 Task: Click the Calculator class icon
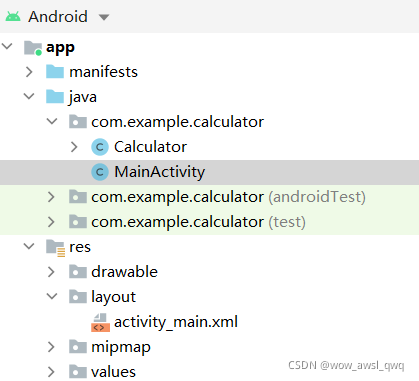pyautogui.click(x=100, y=147)
